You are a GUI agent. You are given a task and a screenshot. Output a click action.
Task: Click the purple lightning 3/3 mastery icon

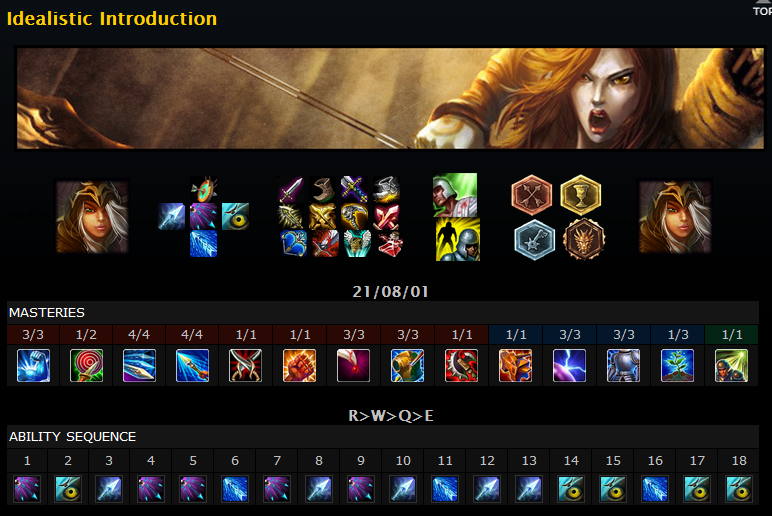570,365
